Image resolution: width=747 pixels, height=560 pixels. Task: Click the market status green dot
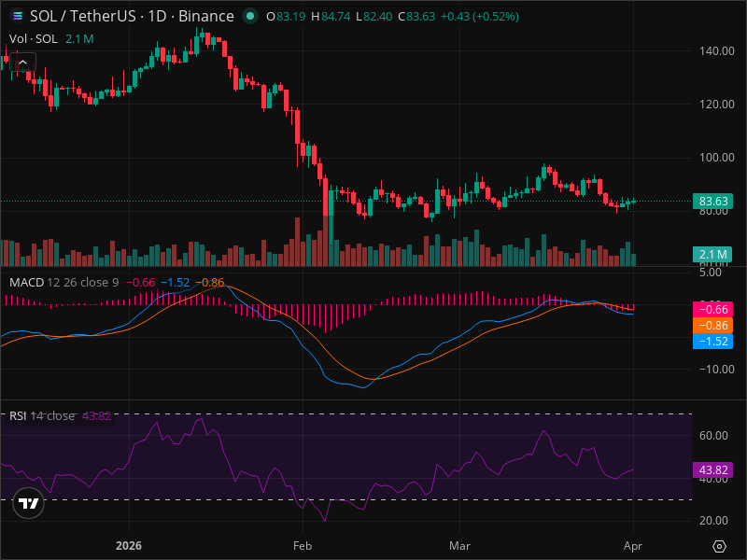(x=250, y=16)
